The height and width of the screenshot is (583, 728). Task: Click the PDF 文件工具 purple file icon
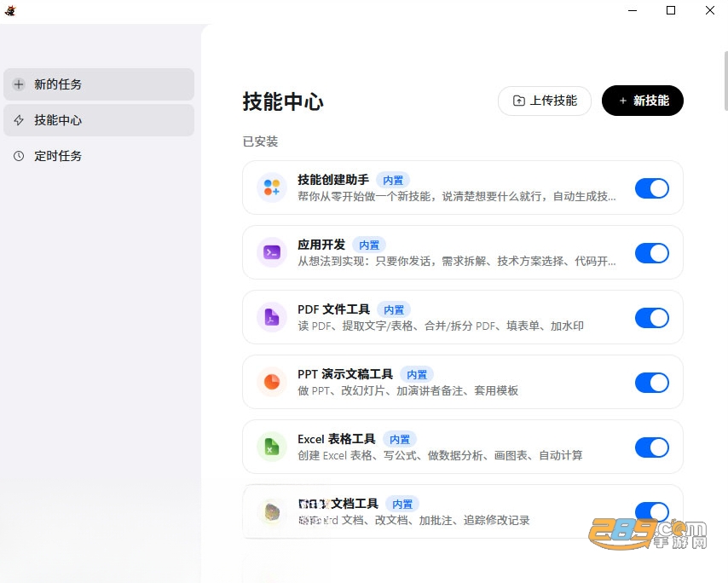(x=272, y=317)
